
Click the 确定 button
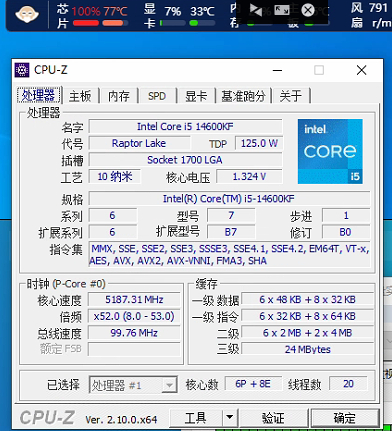tap(345, 418)
